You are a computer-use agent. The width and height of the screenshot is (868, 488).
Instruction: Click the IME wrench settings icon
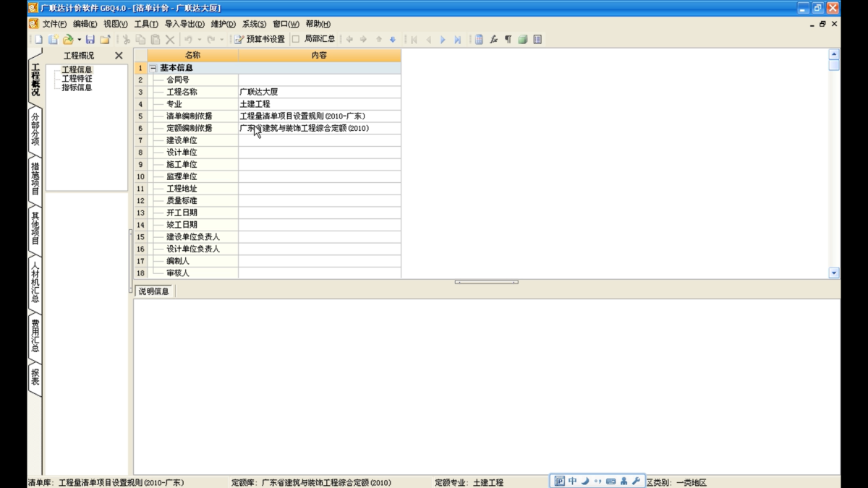[x=637, y=481]
